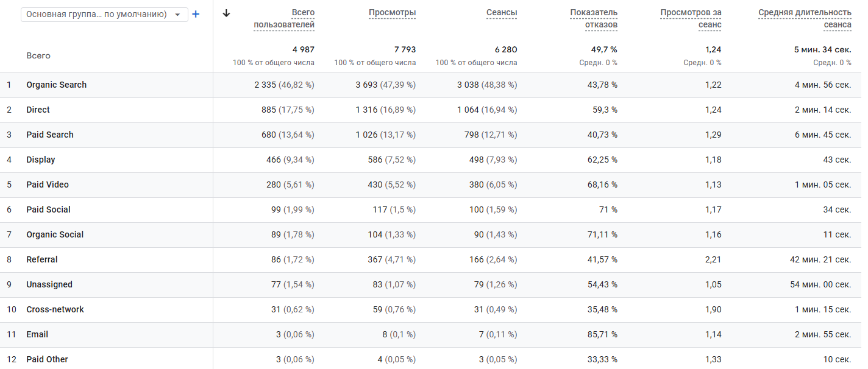Click the Display channel row label
This screenshot has height=369, width=868.
coord(40,160)
